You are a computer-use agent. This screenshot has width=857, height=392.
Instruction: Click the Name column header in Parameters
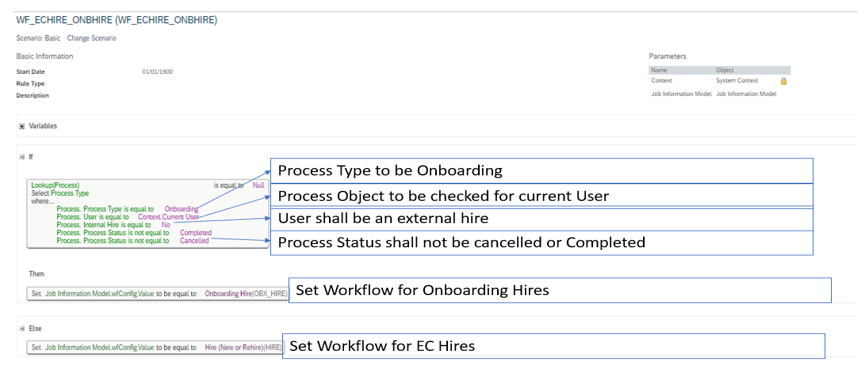pyautogui.click(x=659, y=70)
